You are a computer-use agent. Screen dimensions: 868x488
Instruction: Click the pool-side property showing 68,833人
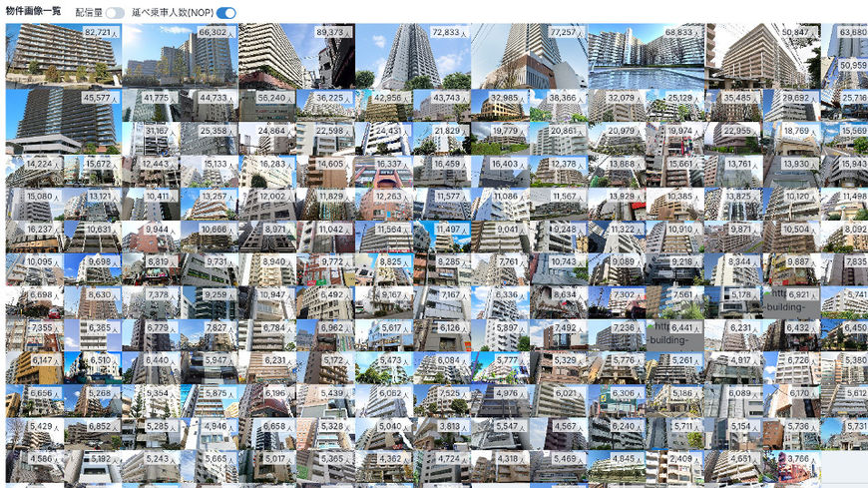(646, 55)
